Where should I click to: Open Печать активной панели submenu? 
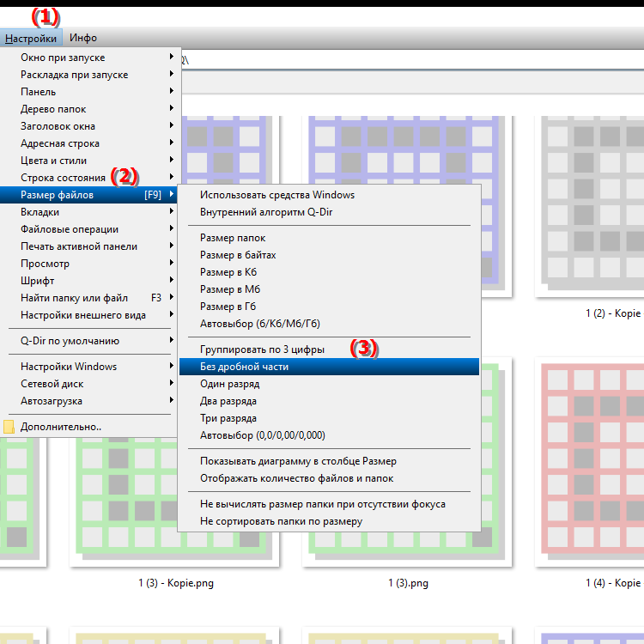pos(89,246)
